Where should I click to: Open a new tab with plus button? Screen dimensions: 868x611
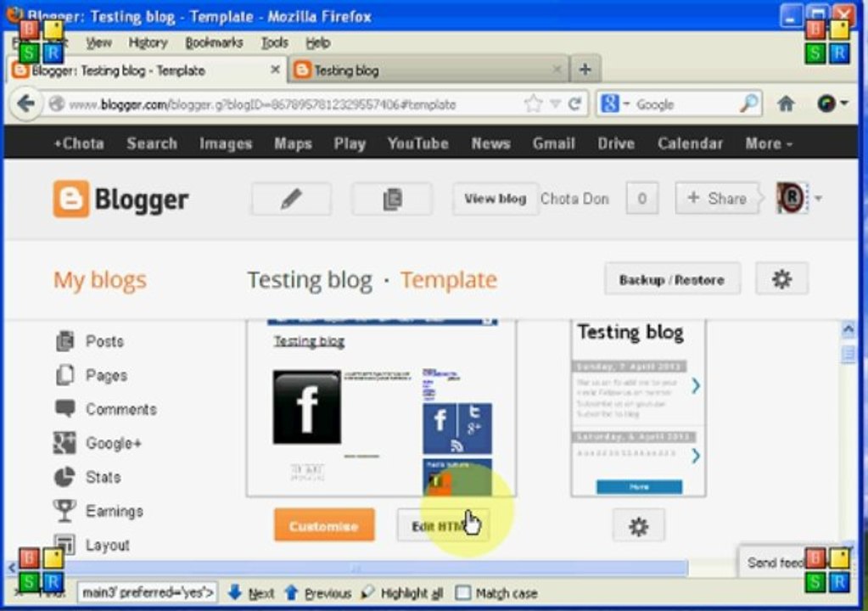(x=585, y=70)
